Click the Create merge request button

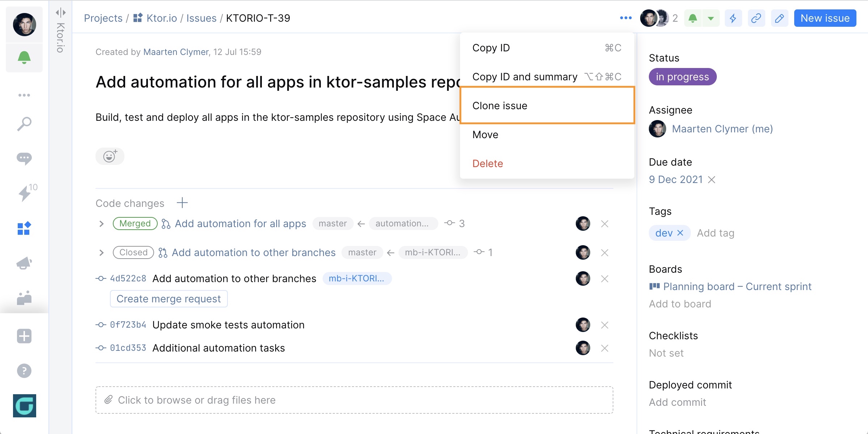pyautogui.click(x=169, y=298)
